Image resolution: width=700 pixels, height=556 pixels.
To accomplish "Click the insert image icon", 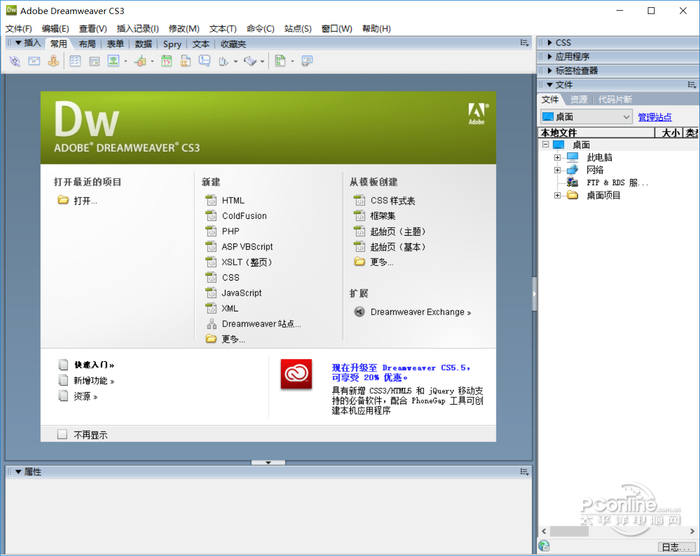I will (x=113, y=61).
